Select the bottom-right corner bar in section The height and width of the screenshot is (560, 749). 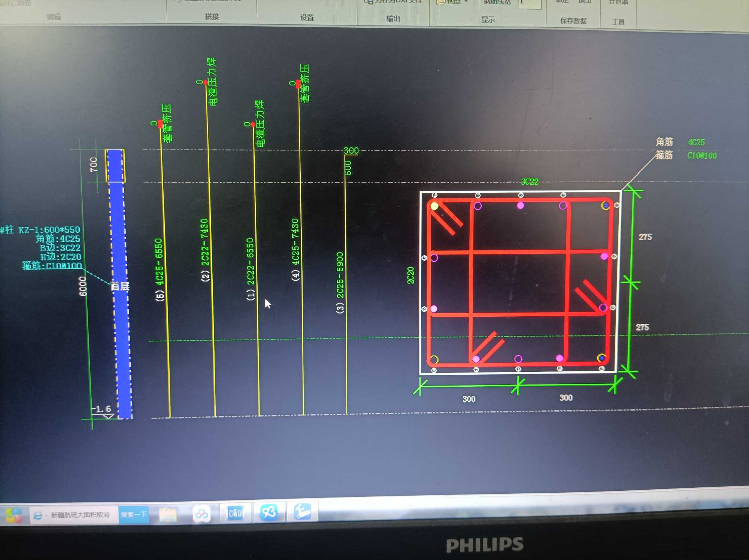pyautogui.click(x=601, y=358)
